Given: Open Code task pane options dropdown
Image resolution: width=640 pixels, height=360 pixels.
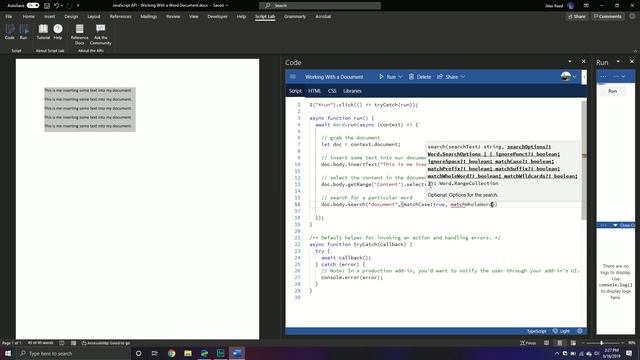Looking at the screenshot, I should coord(570,62).
